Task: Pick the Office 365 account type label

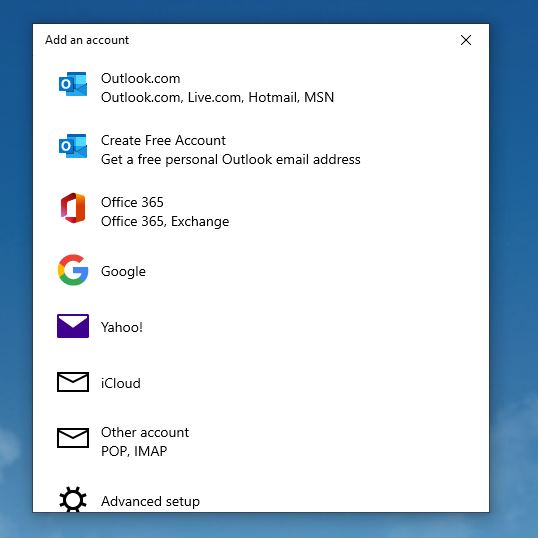Action: [132, 202]
